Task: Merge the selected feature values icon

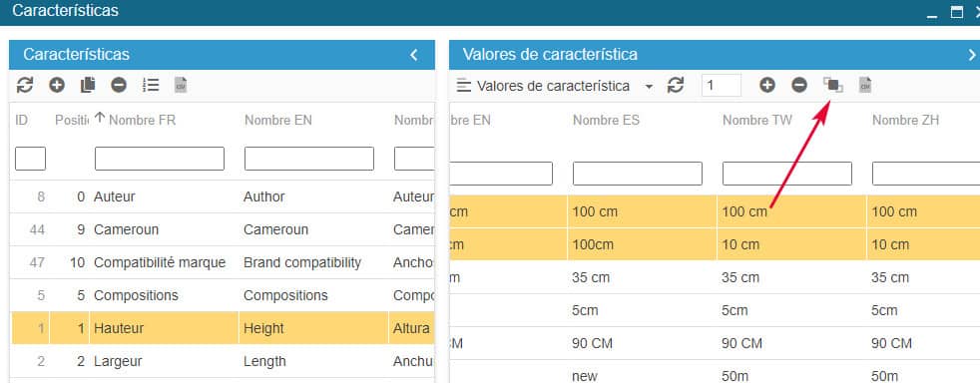Action: [833, 85]
